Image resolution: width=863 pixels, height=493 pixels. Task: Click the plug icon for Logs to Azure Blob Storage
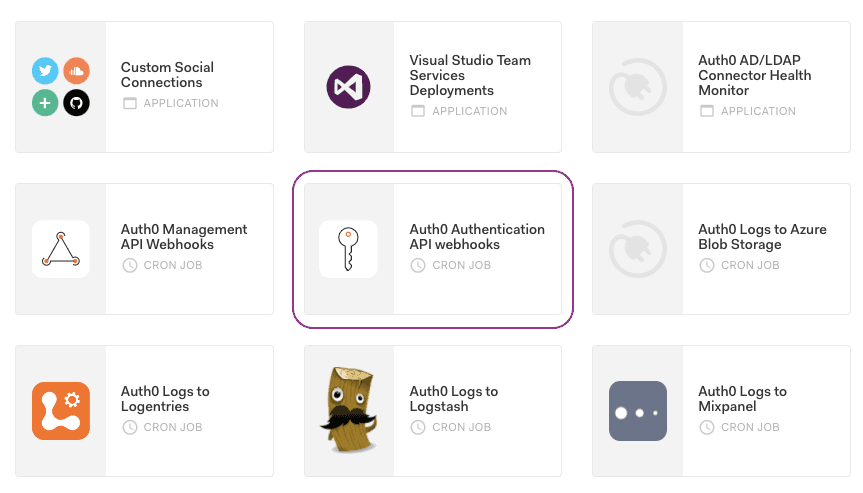pos(638,249)
